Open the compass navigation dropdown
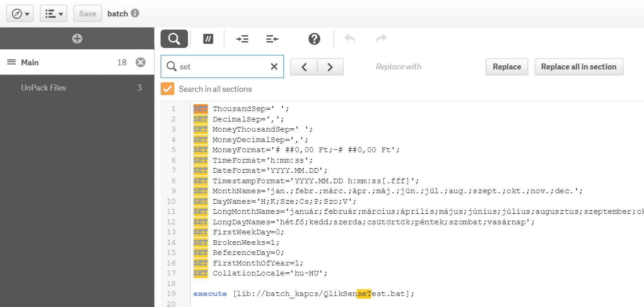The image size is (644, 307). click(21, 14)
